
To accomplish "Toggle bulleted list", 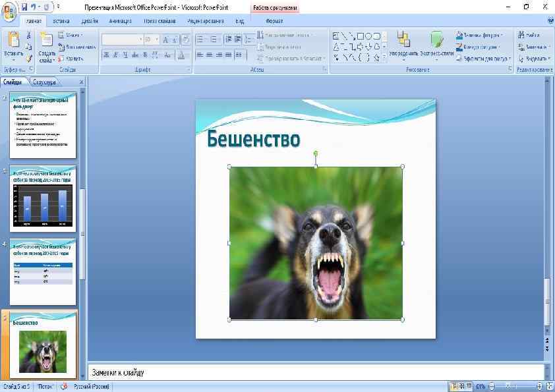I will pyautogui.click(x=200, y=40).
